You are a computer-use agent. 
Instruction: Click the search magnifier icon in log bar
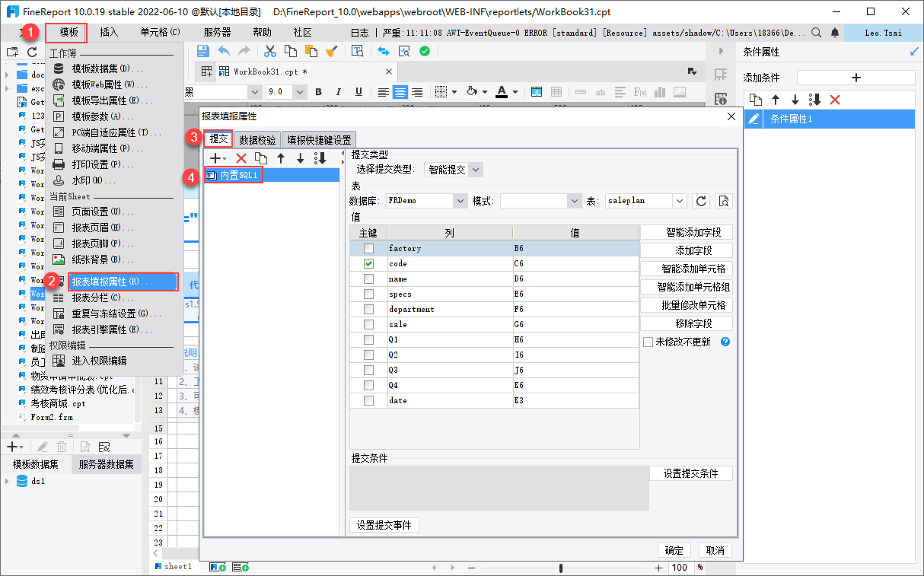(x=817, y=33)
